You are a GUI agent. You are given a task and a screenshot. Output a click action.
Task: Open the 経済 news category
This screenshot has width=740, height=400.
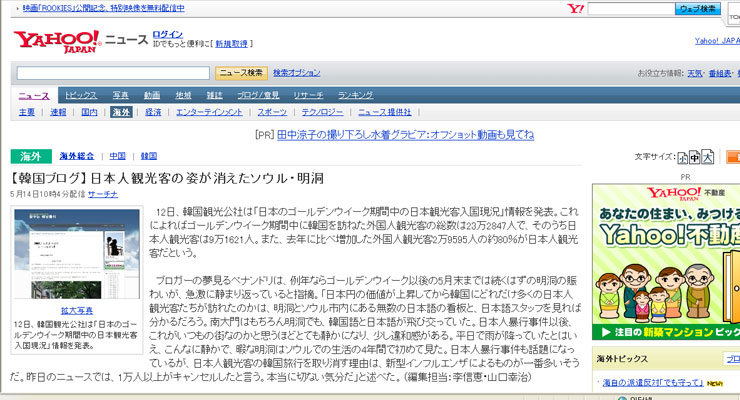153,112
